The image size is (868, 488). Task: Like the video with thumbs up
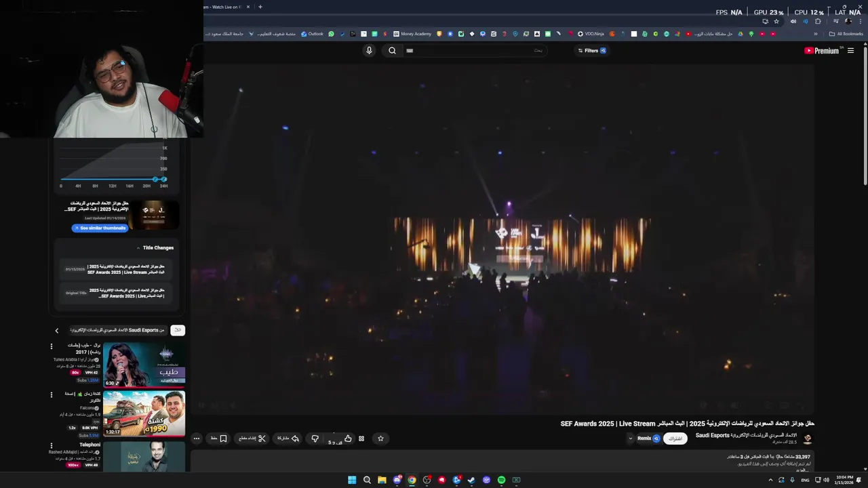(x=348, y=439)
